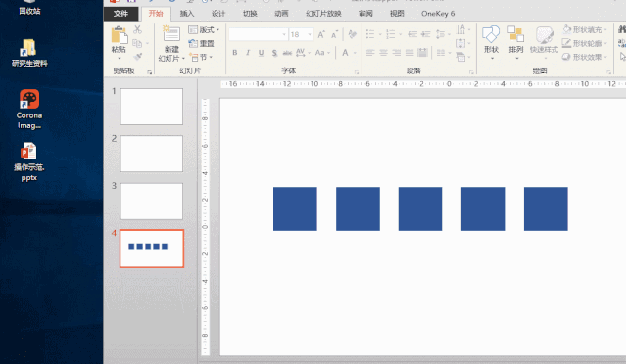This screenshot has height=364, width=626.
Task: Switch to the 设计 Design tab
Action: pyautogui.click(x=218, y=13)
